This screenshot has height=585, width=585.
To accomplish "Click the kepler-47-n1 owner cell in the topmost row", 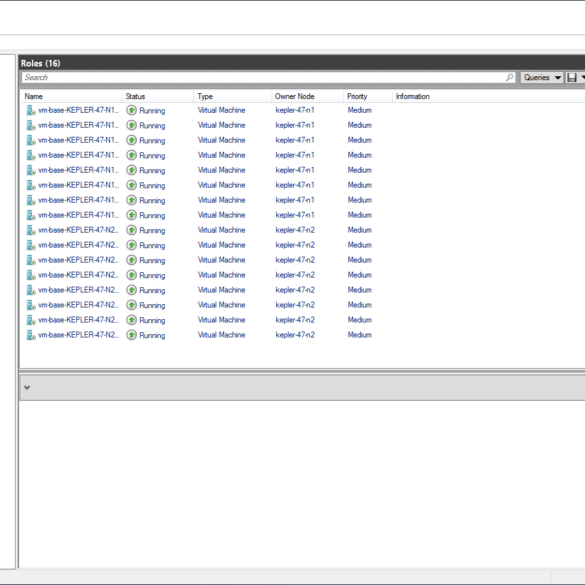I will pos(295,110).
